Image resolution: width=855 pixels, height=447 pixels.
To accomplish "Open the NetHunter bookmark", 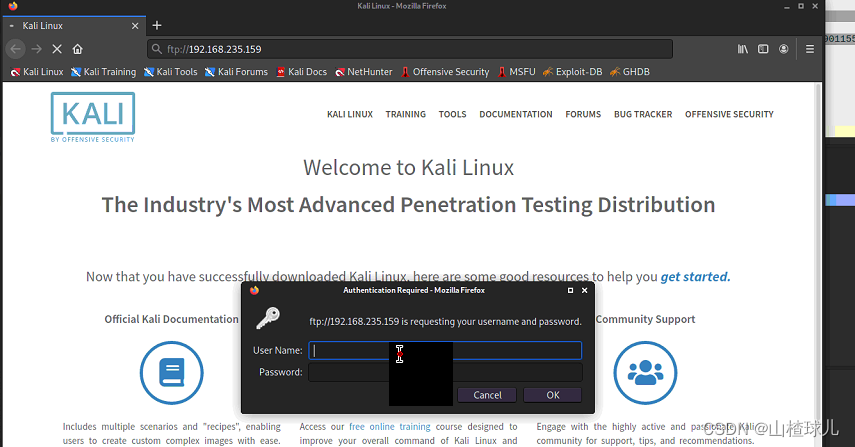I will [x=364, y=72].
